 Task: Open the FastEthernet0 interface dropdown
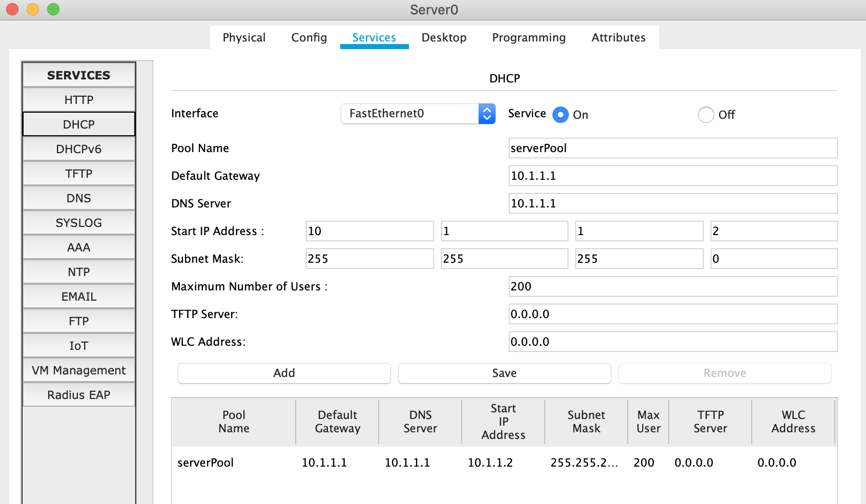[x=418, y=114]
